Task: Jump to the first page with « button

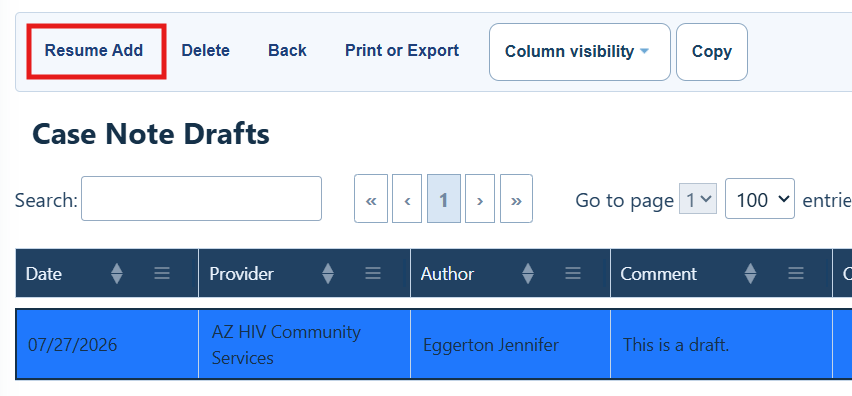Action: tap(371, 199)
